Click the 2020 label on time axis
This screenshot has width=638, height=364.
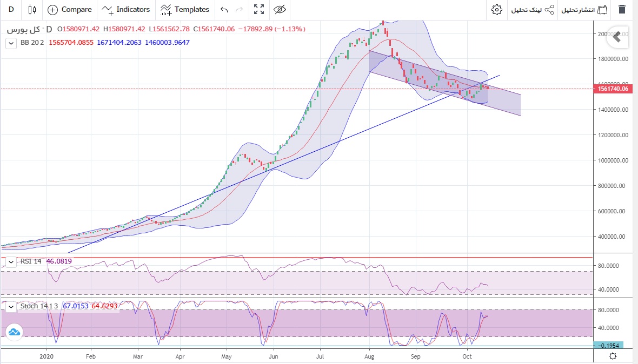tap(46, 356)
